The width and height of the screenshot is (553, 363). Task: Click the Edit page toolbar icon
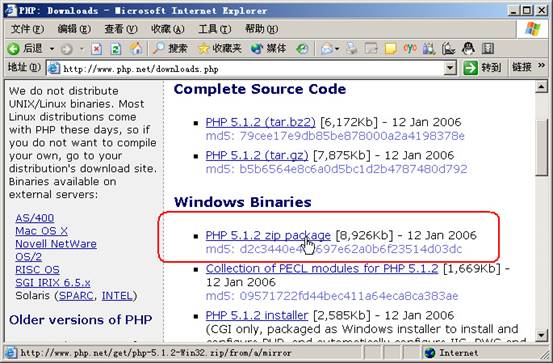click(x=371, y=48)
